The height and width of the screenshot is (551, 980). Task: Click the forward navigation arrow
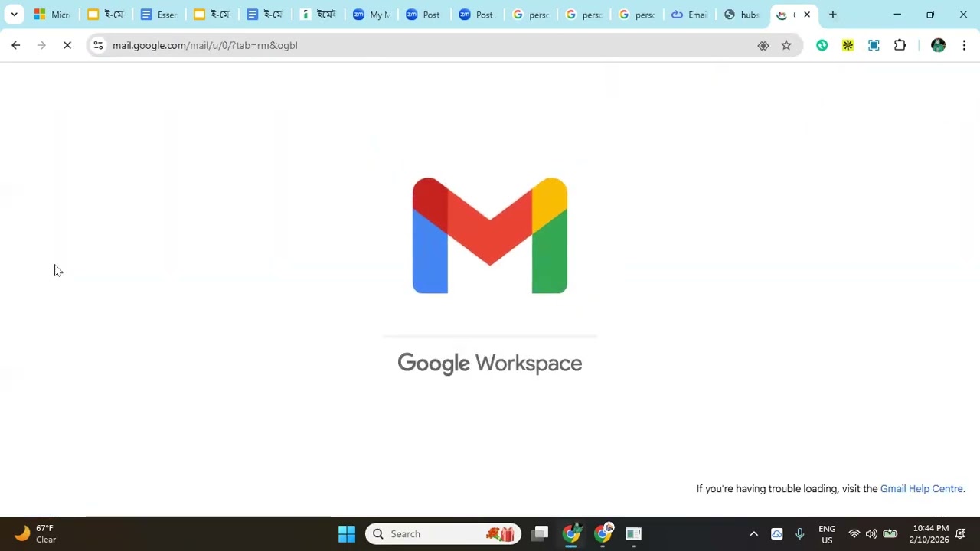click(41, 45)
